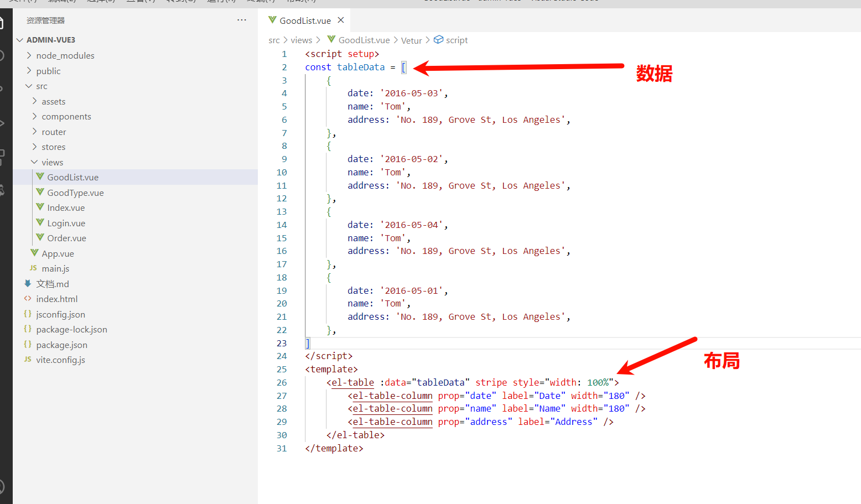Open GoodList.vue in the file tree
861x504 pixels.
[x=135, y=177]
